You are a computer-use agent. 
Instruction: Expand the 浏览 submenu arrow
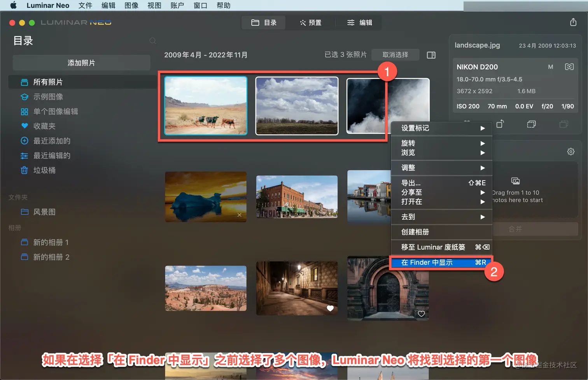tap(483, 153)
